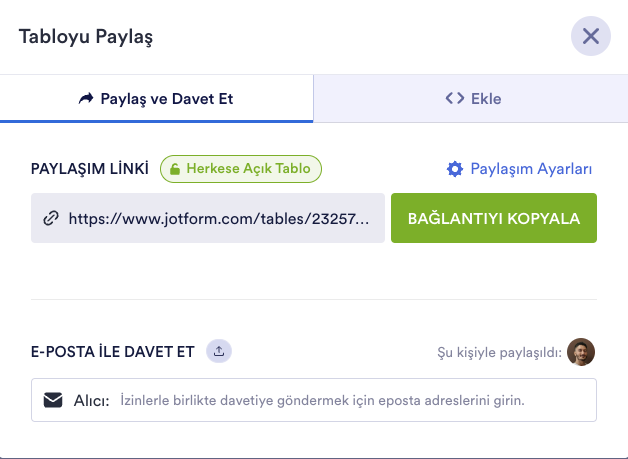Close the Tabloyu Paylaş dialog
The image size is (628, 459).
pyautogui.click(x=590, y=37)
